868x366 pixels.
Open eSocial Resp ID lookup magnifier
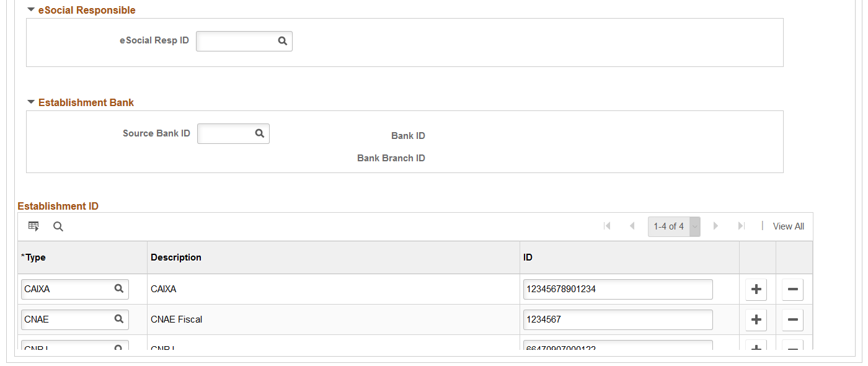(282, 41)
